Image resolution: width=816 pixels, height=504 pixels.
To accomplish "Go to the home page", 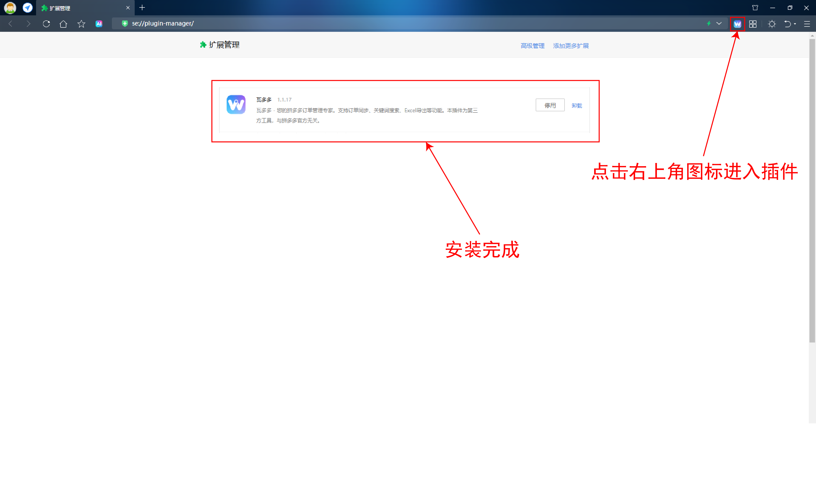I will (x=63, y=24).
